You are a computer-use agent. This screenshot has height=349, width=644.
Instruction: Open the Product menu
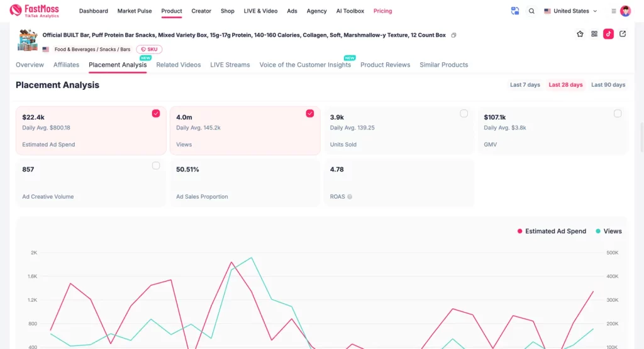(172, 11)
